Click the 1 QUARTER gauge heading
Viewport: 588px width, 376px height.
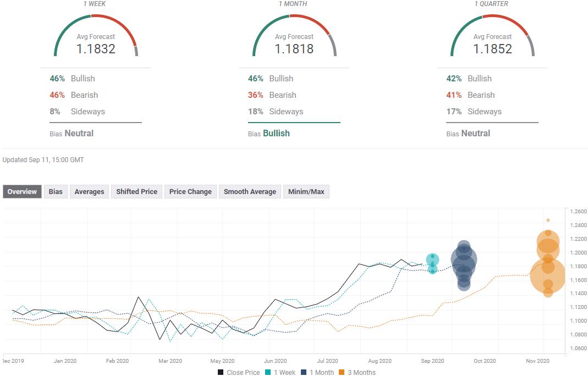coord(491,4)
